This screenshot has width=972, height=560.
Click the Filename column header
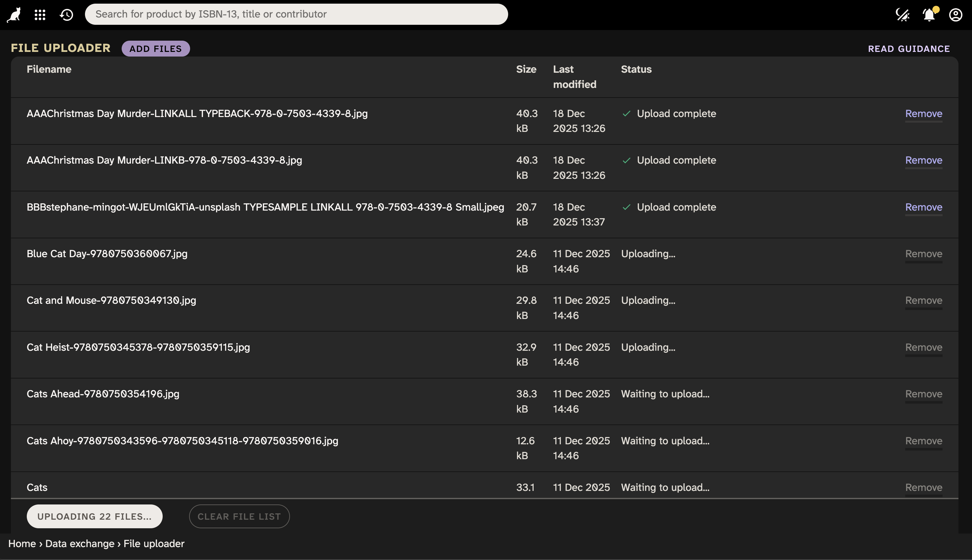tap(49, 69)
